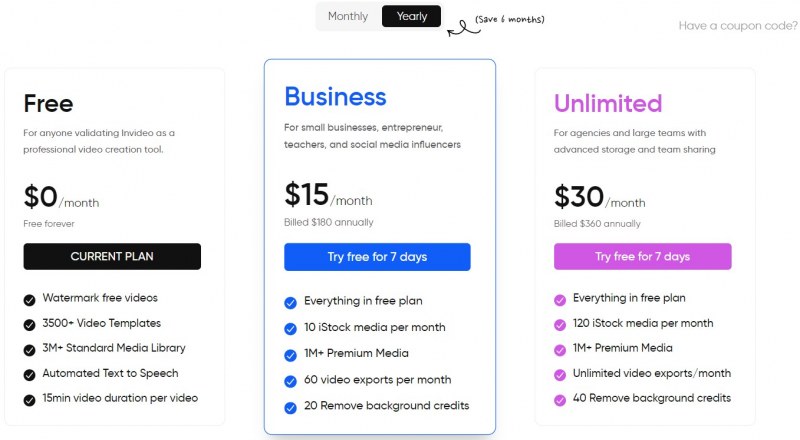Click the Business plan heading

coord(335,96)
